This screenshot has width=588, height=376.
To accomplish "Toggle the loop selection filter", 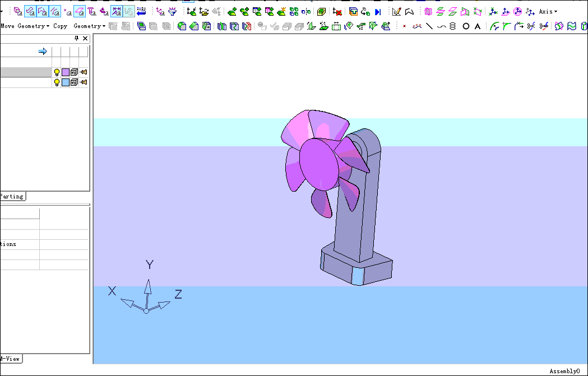I will (x=43, y=12).
